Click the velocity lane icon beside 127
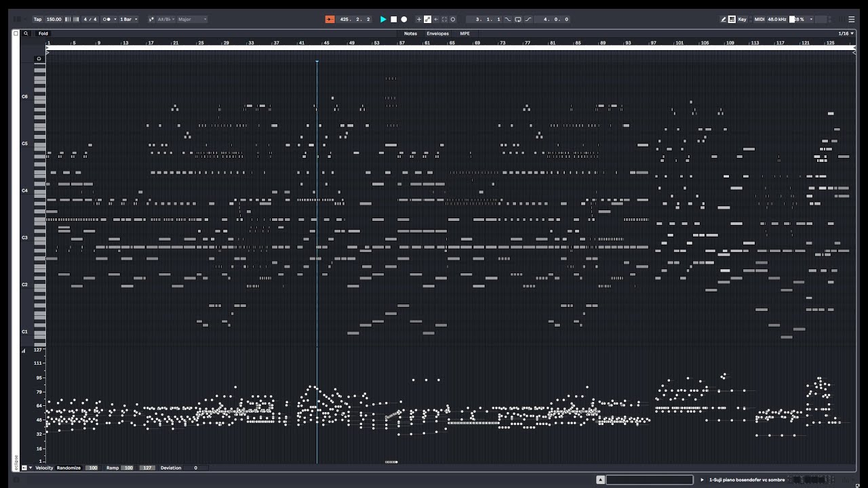The width and height of the screenshot is (868, 488). coord(24,350)
